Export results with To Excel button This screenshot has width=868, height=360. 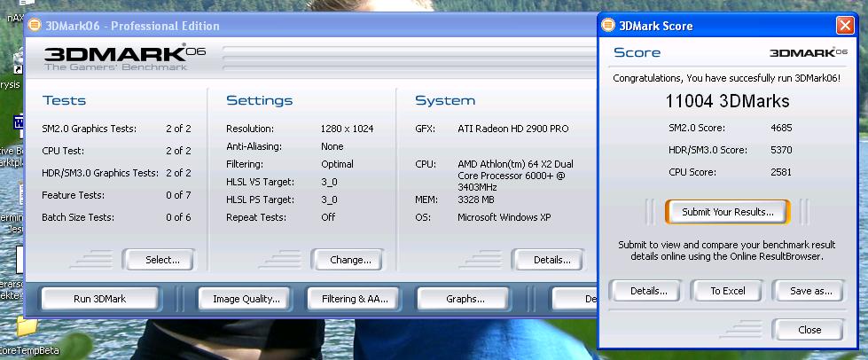[727, 291]
